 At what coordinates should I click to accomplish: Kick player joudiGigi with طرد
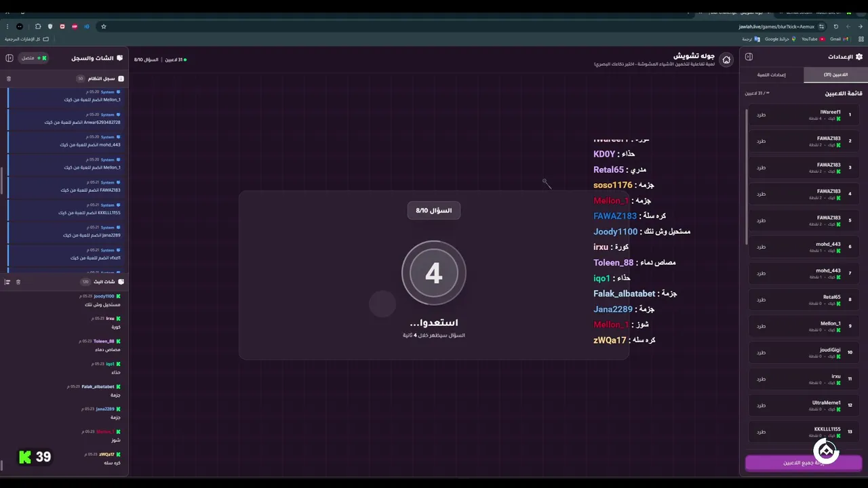pos(761,352)
